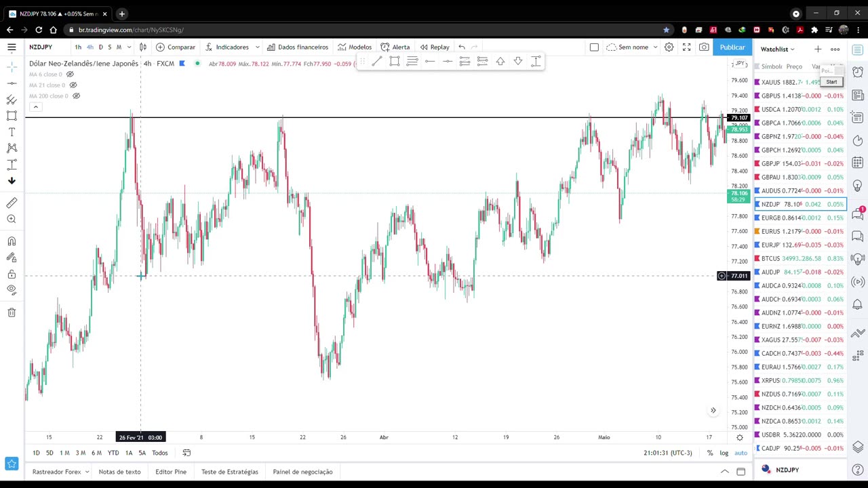Open watchlist more options dots
Viewport: 868px width, 488px height.
835,49
